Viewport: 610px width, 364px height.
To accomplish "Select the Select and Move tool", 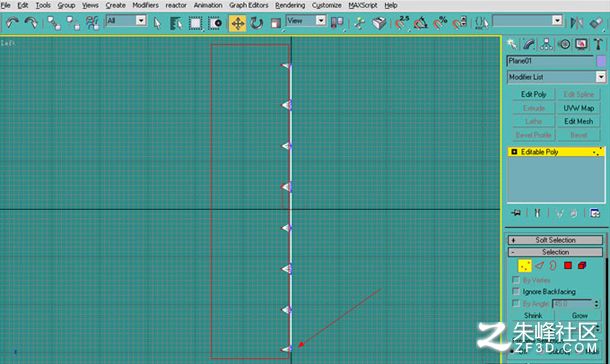I will click(x=237, y=23).
